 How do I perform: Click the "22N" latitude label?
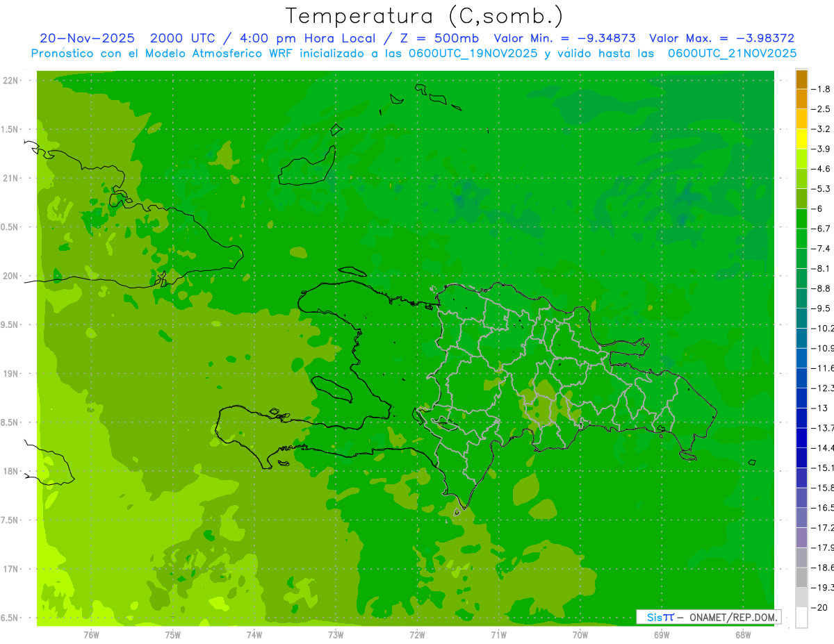[x=10, y=81]
